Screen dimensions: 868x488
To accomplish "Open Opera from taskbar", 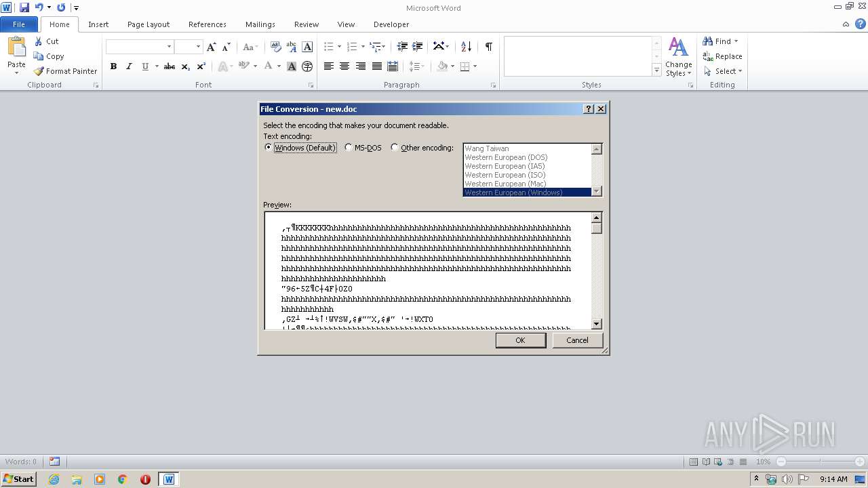I will tap(145, 479).
